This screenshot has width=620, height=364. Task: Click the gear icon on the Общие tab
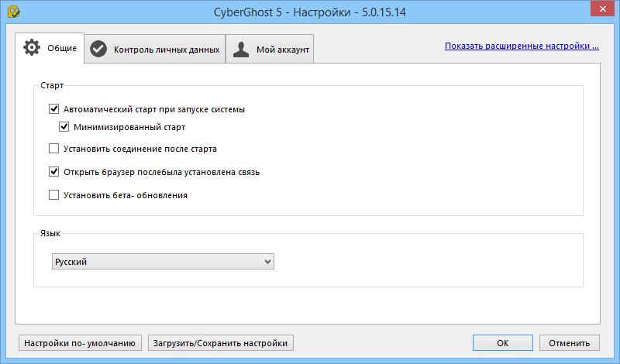(32, 48)
